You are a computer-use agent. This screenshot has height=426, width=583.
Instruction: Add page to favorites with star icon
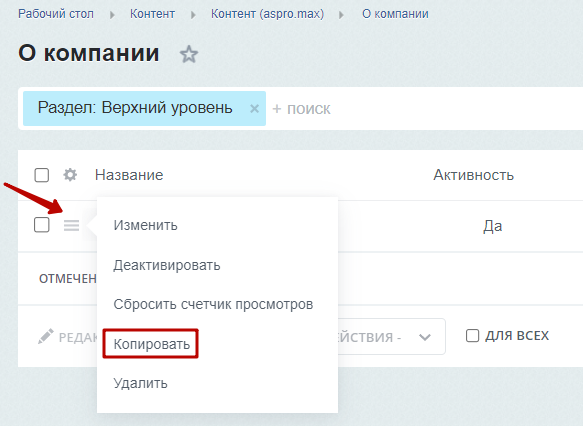(189, 54)
